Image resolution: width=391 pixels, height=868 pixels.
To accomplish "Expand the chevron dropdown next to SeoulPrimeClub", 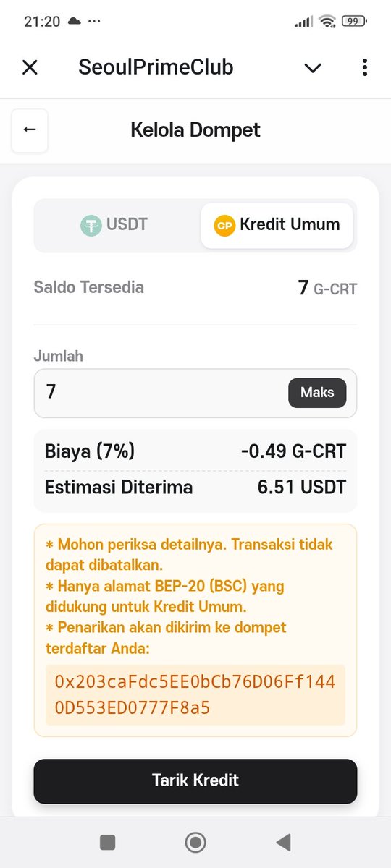I will click(x=313, y=68).
